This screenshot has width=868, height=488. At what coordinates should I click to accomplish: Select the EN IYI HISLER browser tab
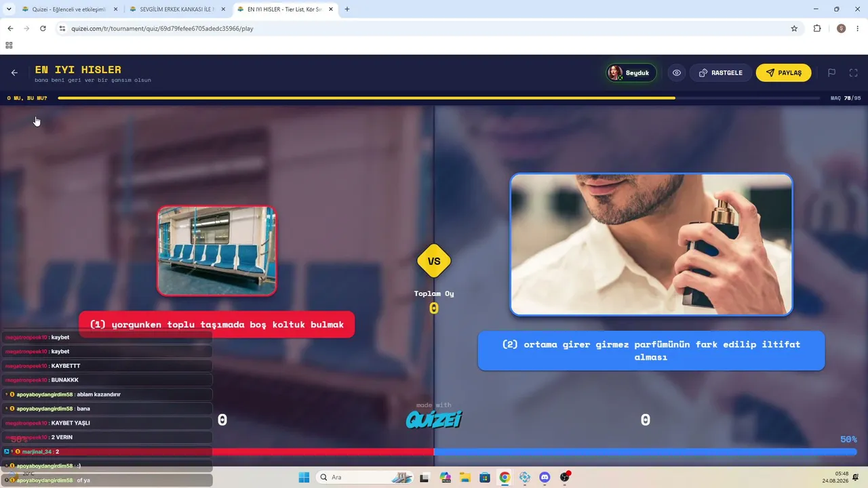click(285, 9)
